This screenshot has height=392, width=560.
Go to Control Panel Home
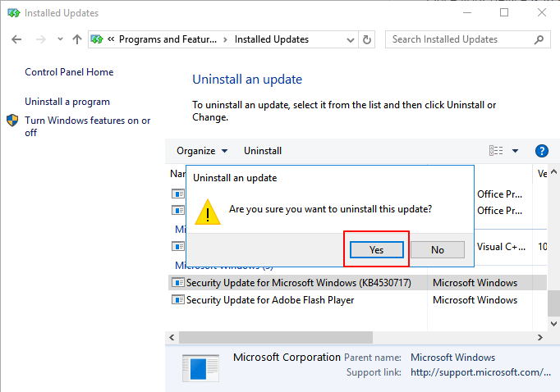69,72
